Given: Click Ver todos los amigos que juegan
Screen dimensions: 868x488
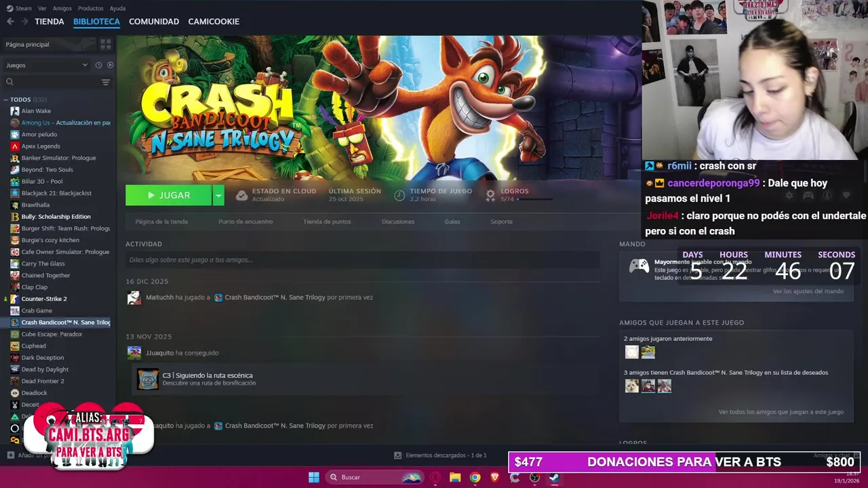Looking at the screenshot, I should tap(781, 412).
